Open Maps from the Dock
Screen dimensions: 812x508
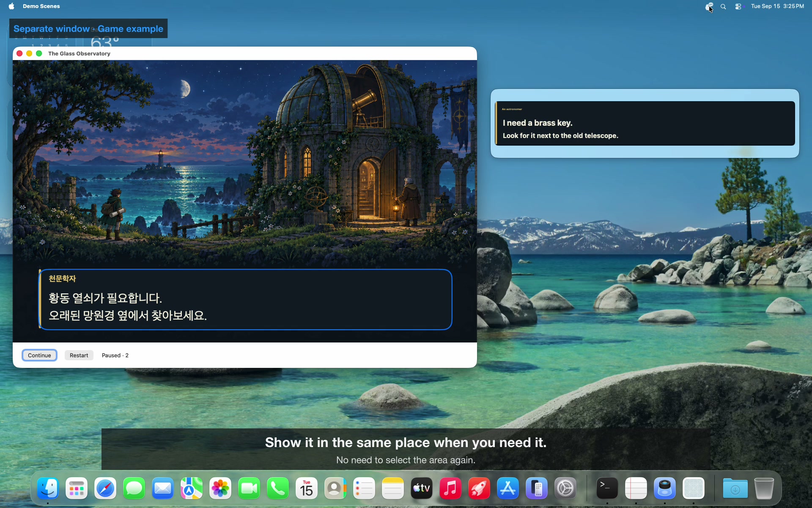pos(192,489)
